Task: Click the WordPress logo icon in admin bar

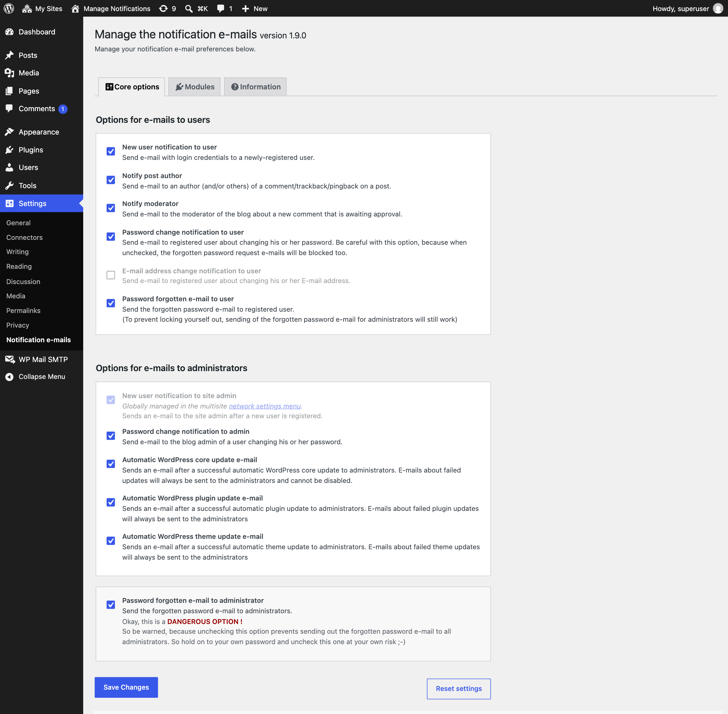Action: (x=9, y=8)
